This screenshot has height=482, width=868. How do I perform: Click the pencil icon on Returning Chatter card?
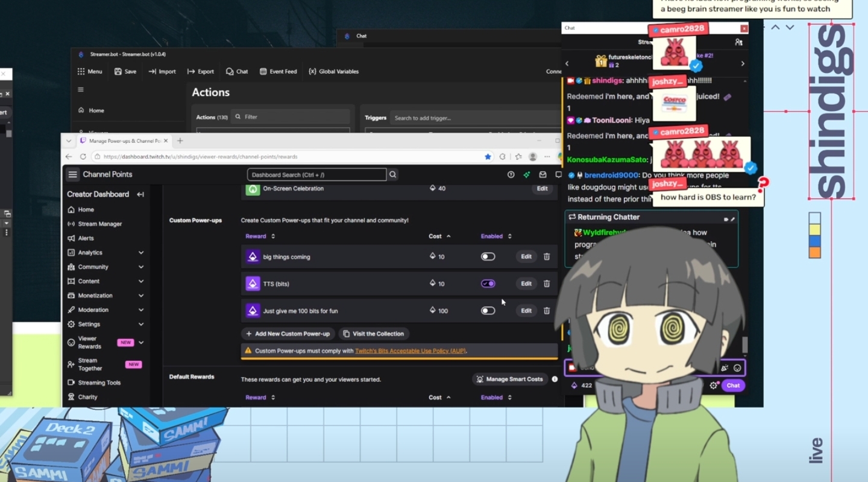point(733,218)
